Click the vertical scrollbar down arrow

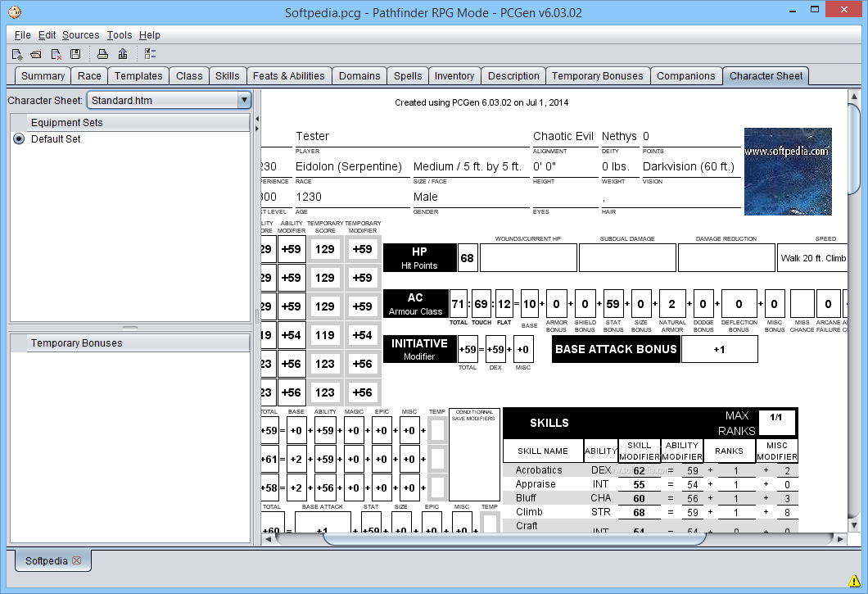click(853, 524)
